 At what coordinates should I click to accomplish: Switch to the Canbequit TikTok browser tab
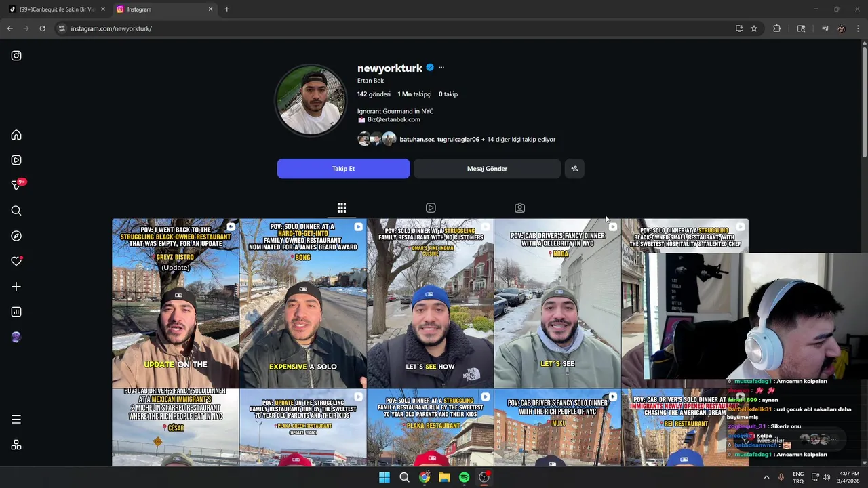(x=56, y=9)
